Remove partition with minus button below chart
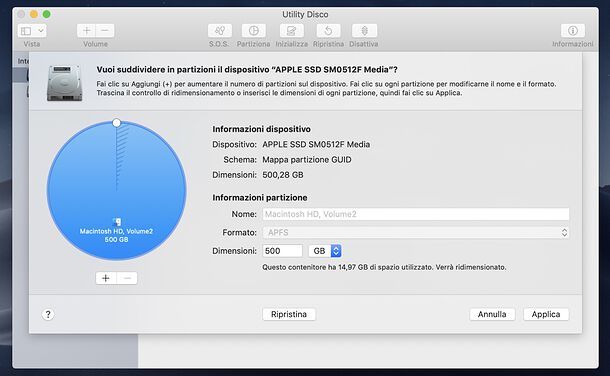This screenshot has height=376, width=610. click(x=127, y=278)
